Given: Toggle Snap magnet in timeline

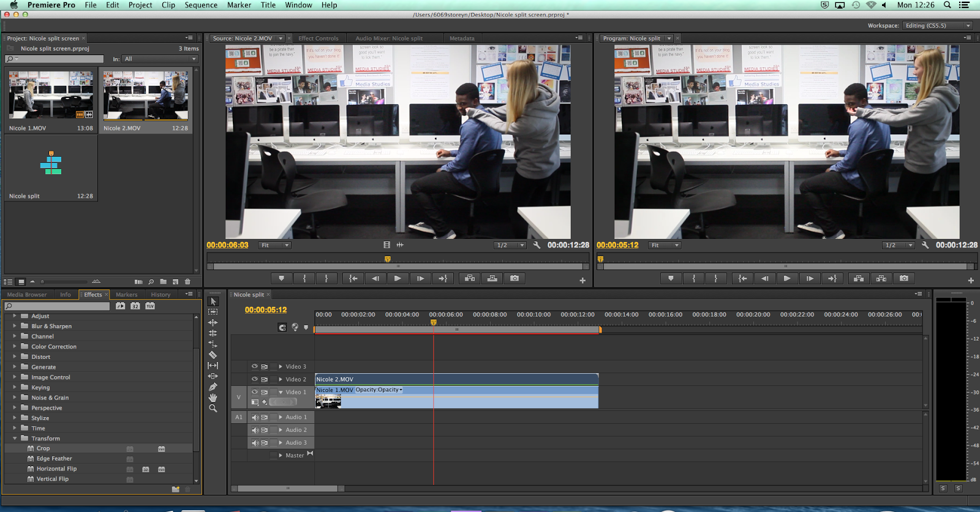Looking at the screenshot, I should click(x=282, y=328).
